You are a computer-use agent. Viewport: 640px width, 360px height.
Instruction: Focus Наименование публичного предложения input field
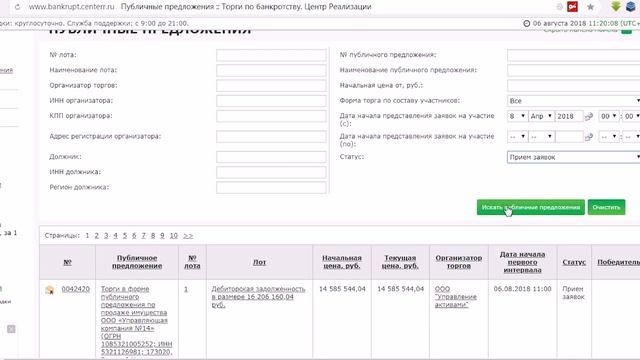coord(574,70)
